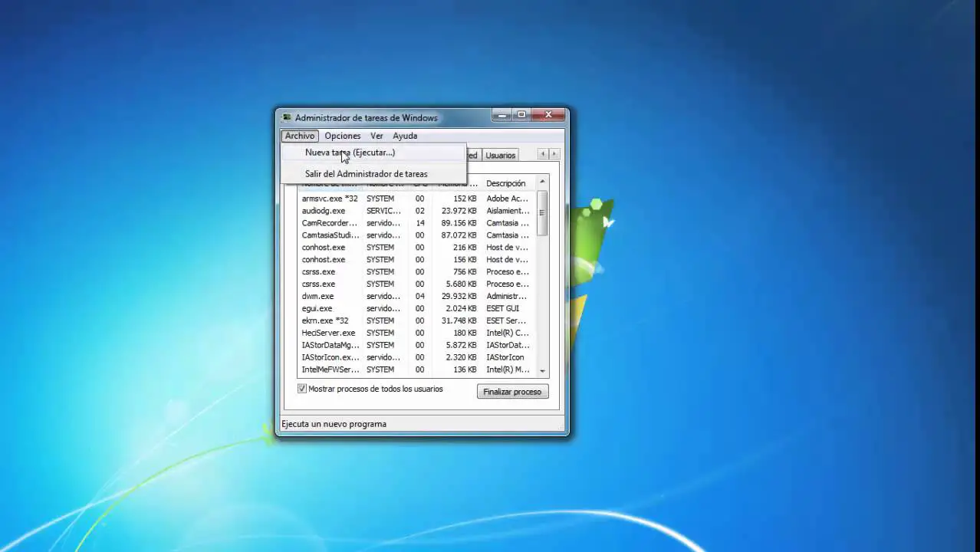
Task: Select the IAStorDataMg... process row
Action: [x=417, y=346]
